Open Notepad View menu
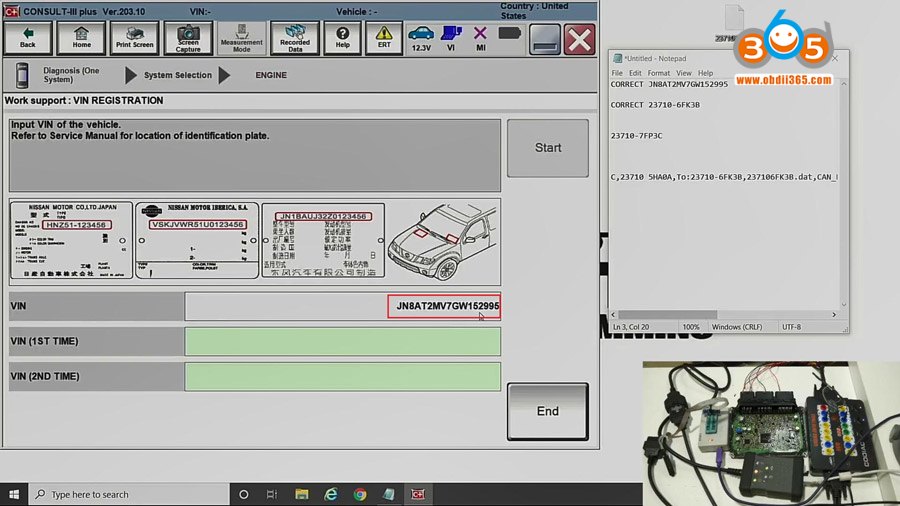 pyautogui.click(x=684, y=73)
